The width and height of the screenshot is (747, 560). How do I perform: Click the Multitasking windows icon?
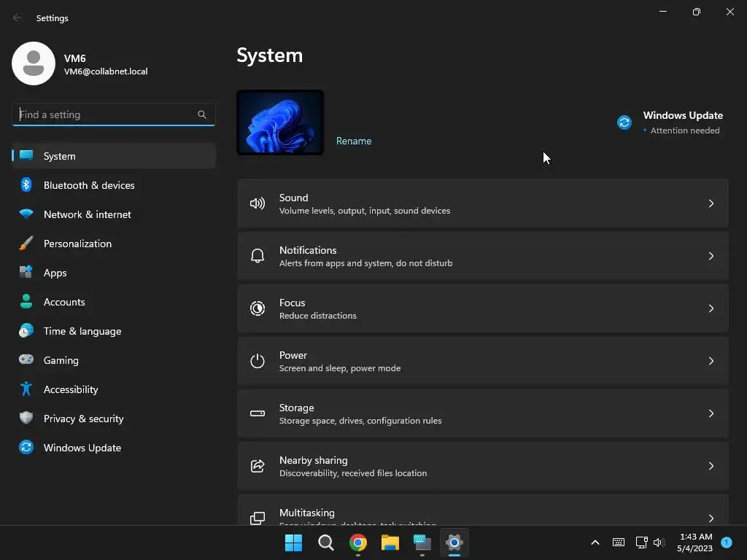pos(258,518)
